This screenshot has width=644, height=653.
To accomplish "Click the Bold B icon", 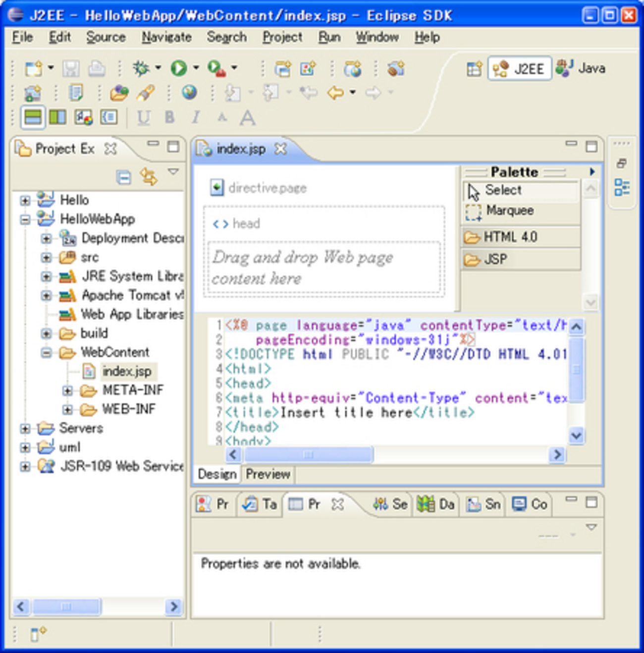I will pos(169,117).
